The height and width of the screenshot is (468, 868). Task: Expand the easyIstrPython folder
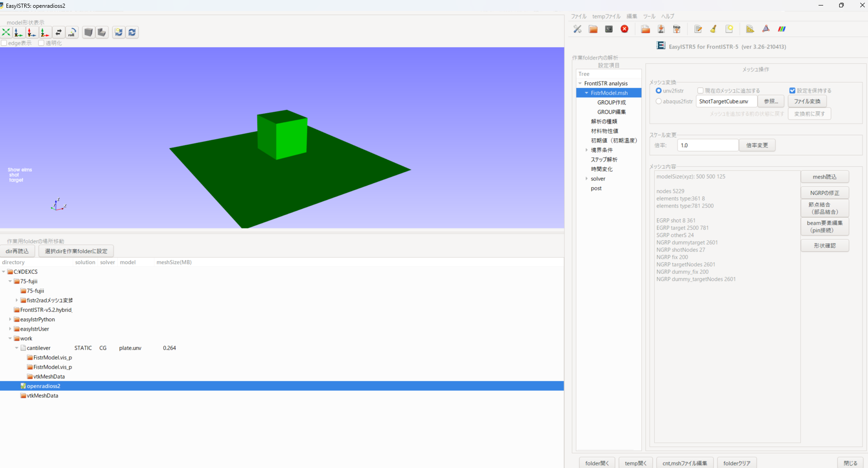click(10, 319)
